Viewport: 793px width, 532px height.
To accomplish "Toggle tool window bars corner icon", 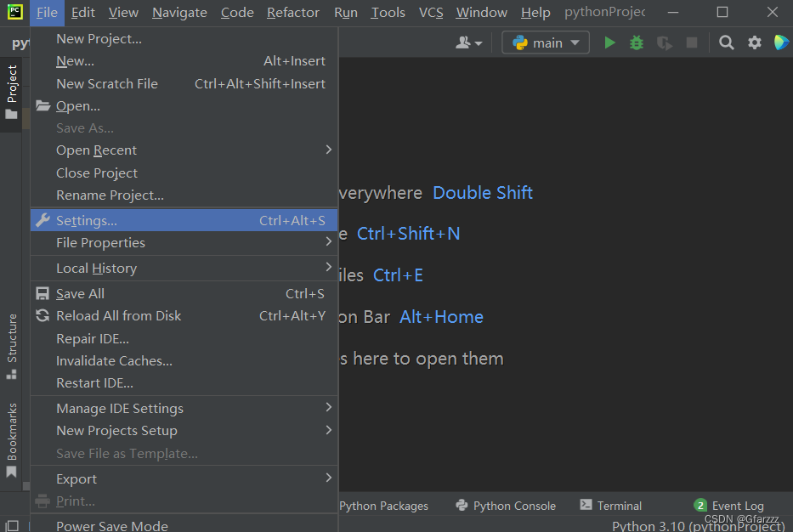I will click(x=11, y=526).
